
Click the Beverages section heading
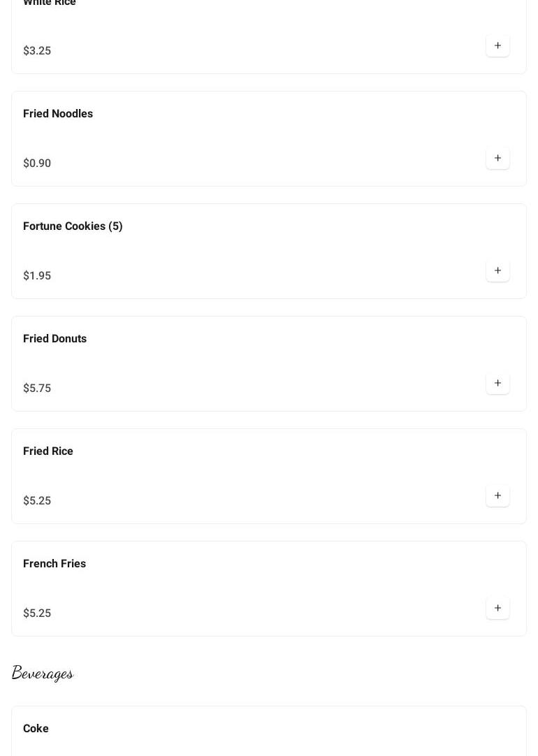pos(43,673)
